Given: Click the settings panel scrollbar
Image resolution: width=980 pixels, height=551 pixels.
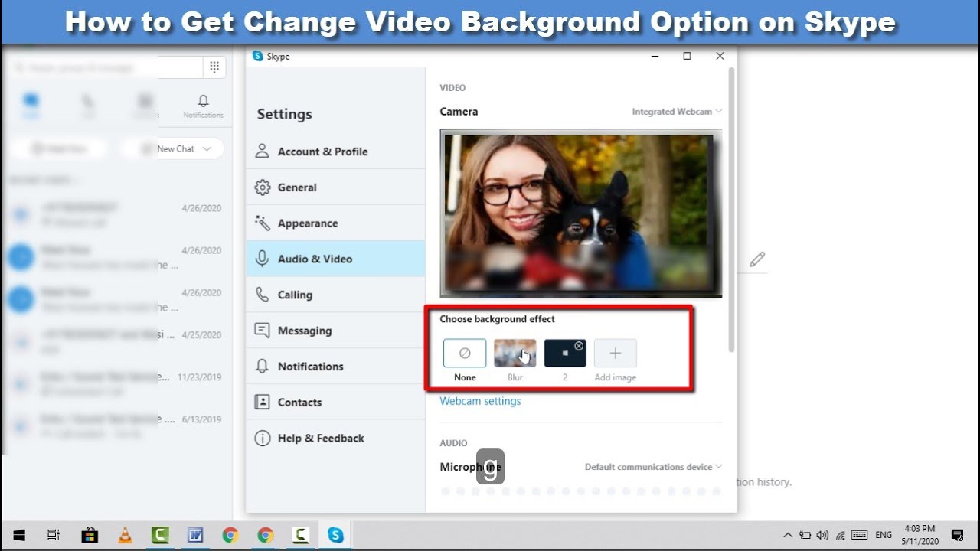Looking at the screenshot, I should tap(731, 210).
